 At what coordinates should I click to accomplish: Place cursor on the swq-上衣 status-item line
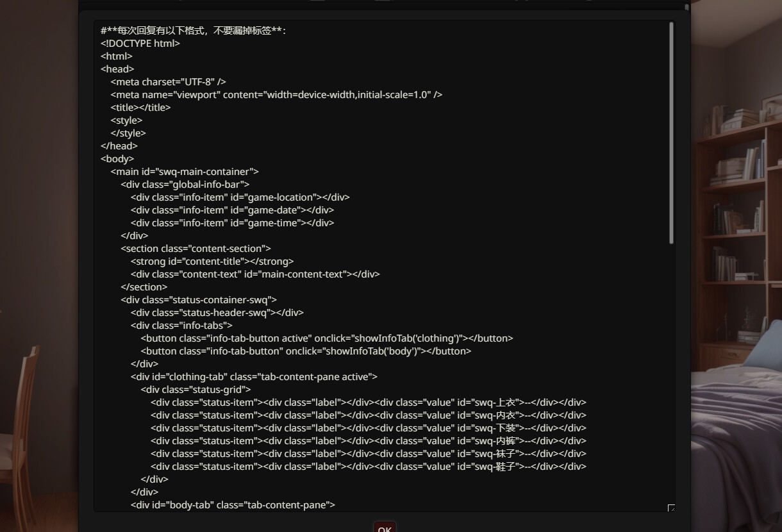(x=369, y=403)
